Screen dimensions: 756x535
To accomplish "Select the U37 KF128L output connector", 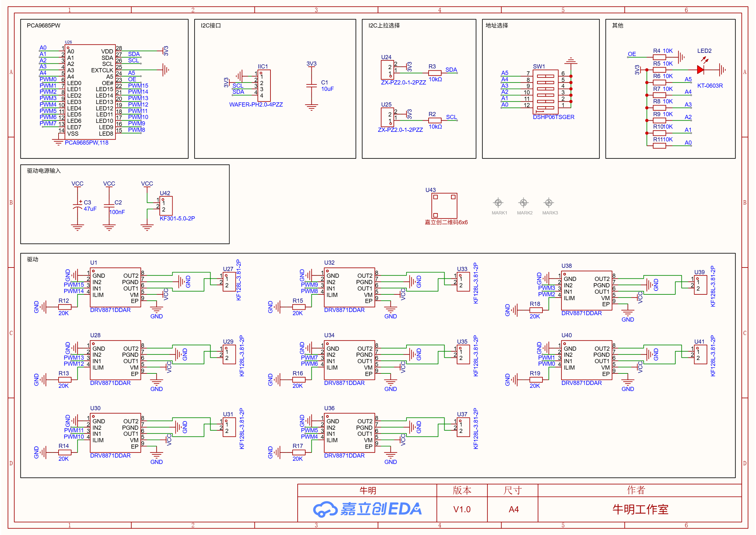I will [x=463, y=427].
